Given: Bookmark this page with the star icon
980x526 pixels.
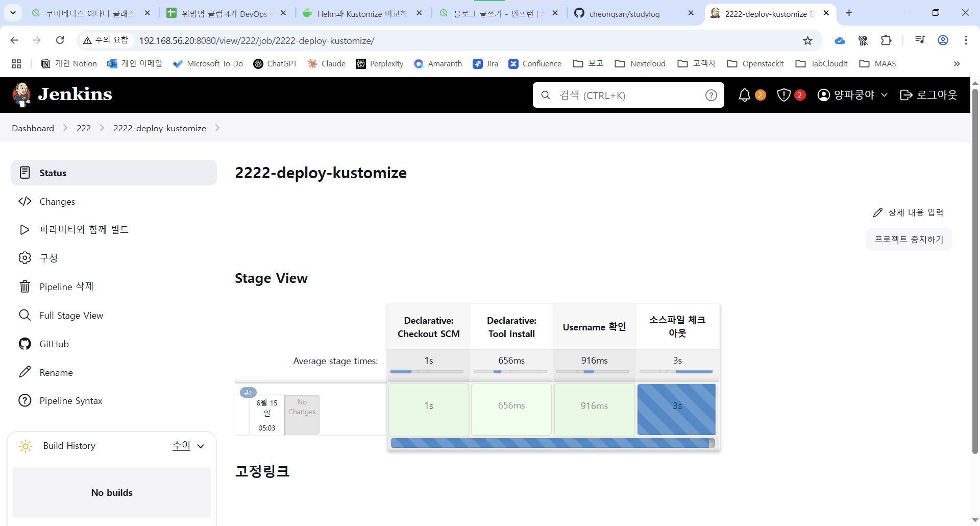Looking at the screenshot, I should (807, 40).
